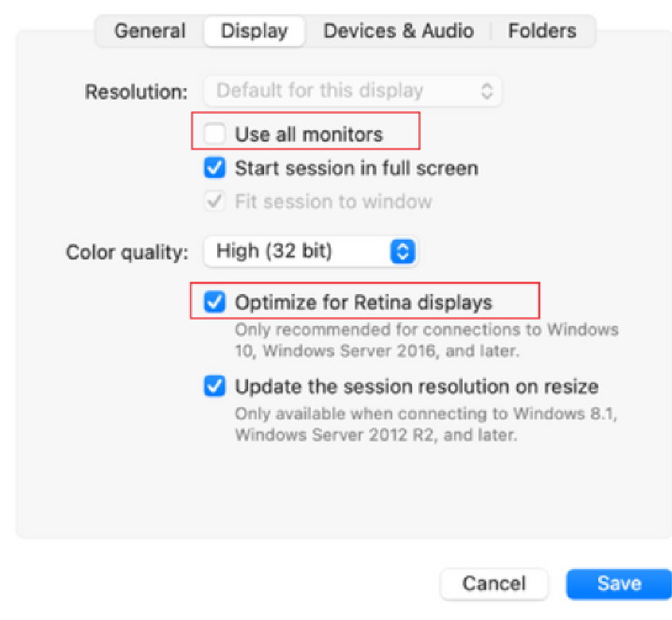Go to the Folders tab
The height and width of the screenshot is (620, 672).
click(x=542, y=31)
